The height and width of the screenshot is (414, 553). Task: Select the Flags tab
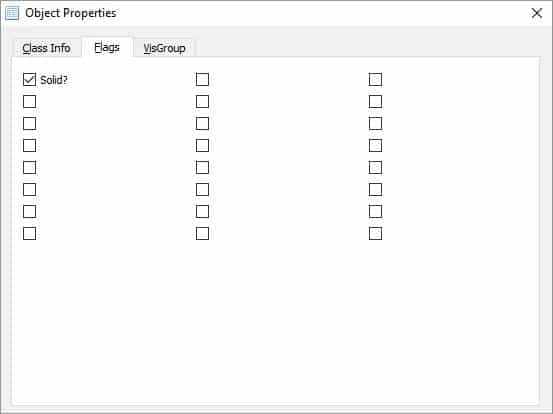point(107,47)
